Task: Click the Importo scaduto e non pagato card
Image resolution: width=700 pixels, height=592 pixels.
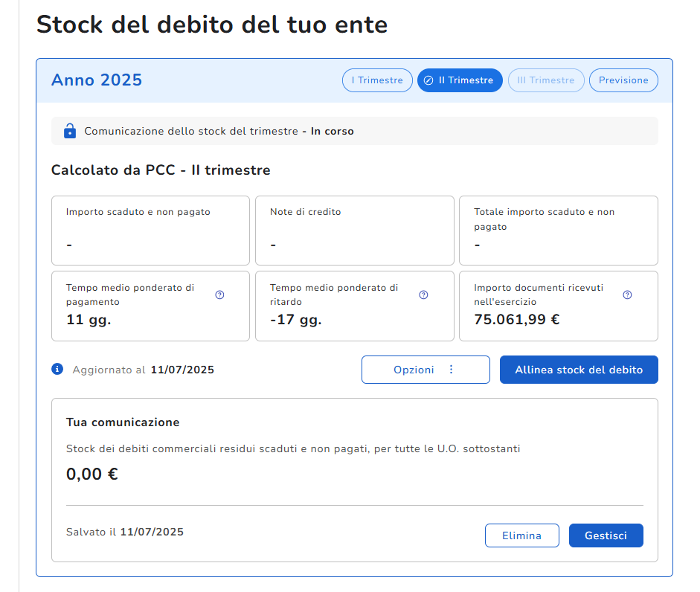Action: click(150, 231)
